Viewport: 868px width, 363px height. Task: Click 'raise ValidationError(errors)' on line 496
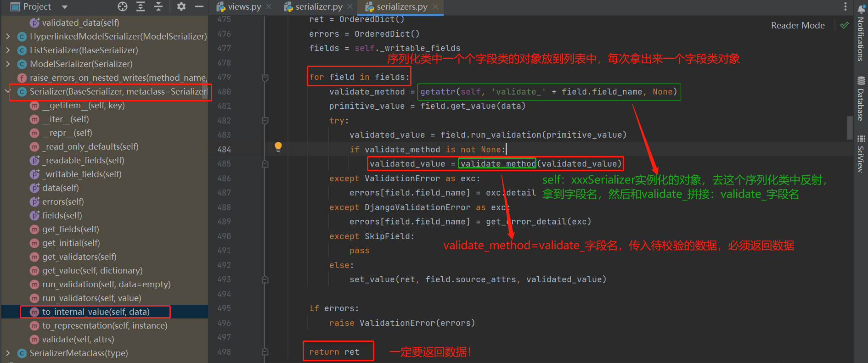tap(402, 323)
